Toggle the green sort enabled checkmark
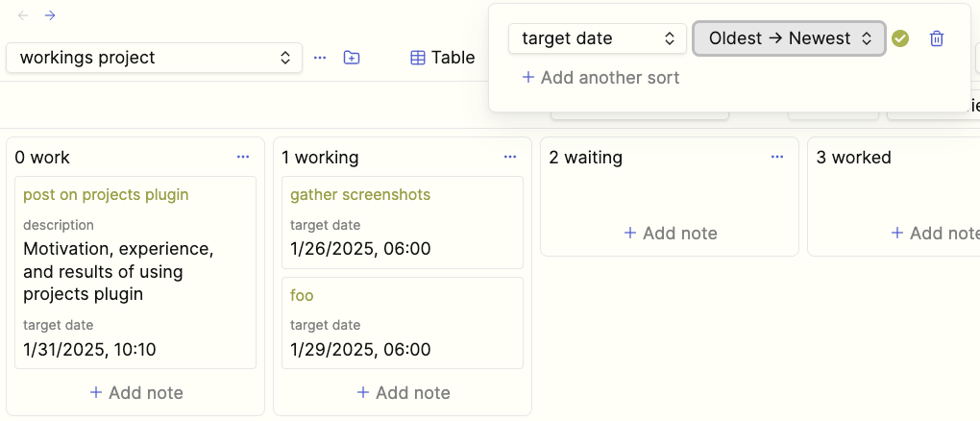The image size is (980, 421). coord(900,38)
